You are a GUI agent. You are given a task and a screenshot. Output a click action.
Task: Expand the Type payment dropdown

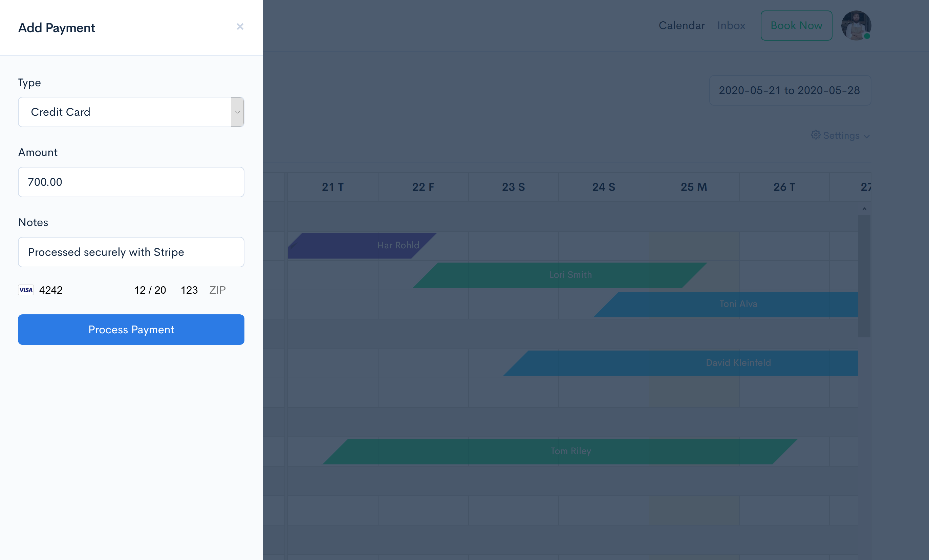(x=237, y=111)
